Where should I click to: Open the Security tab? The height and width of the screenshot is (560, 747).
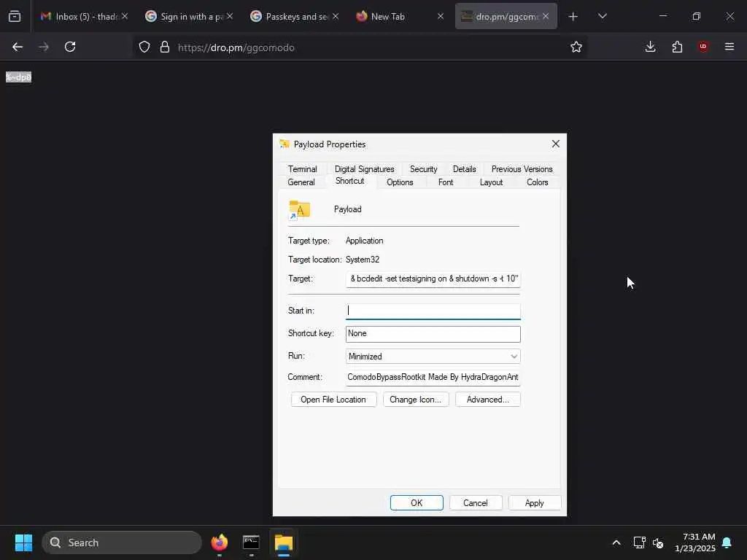pos(423,169)
